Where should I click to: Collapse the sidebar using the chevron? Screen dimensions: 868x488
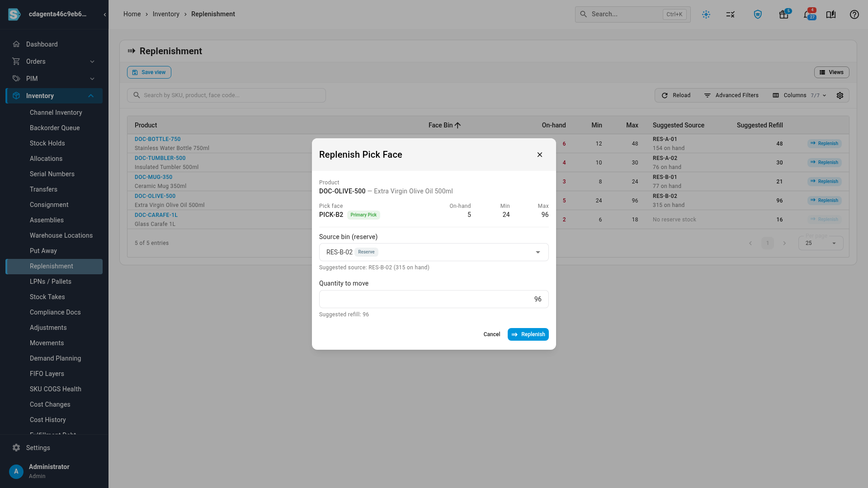point(105,14)
